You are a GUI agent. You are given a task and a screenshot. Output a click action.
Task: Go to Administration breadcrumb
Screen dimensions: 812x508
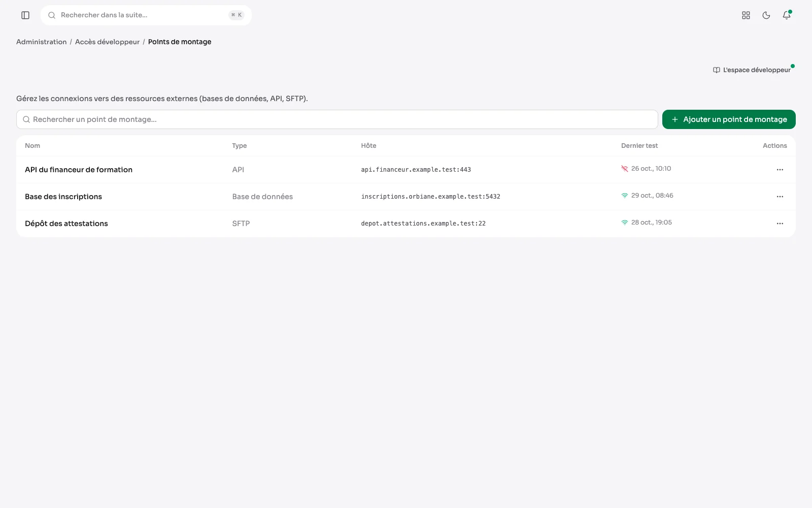42,42
